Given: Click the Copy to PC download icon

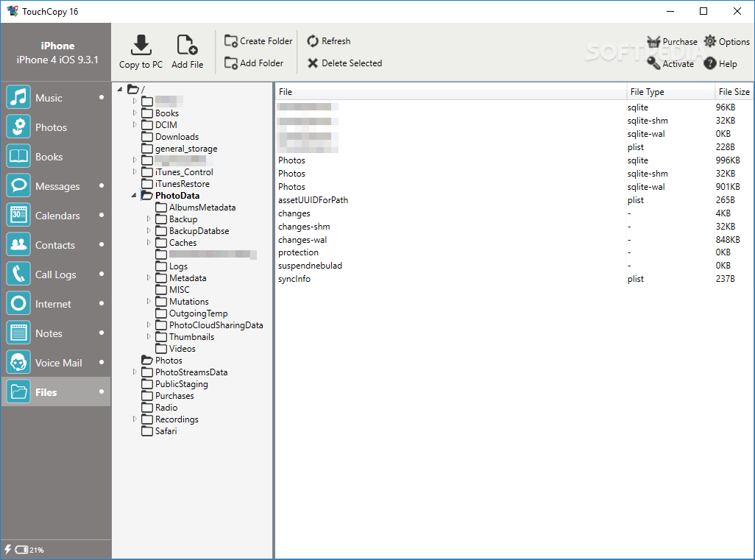Looking at the screenshot, I should (141, 45).
